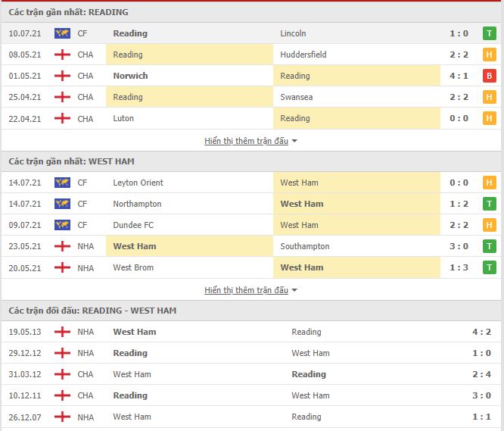Image resolution: width=504 pixels, height=431 pixels.
Task: Click green T badge for Northampton match
Action: tap(489, 204)
